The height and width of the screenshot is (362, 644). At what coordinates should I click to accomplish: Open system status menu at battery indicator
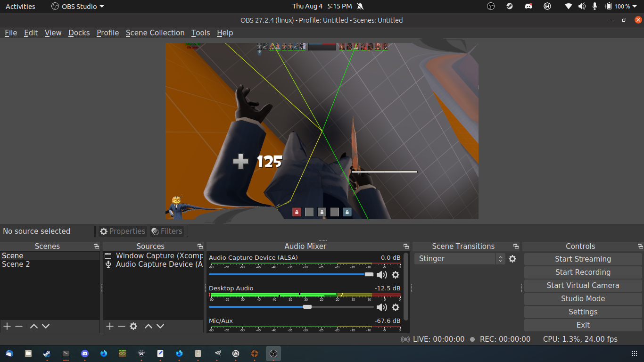click(x=620, y=6)
